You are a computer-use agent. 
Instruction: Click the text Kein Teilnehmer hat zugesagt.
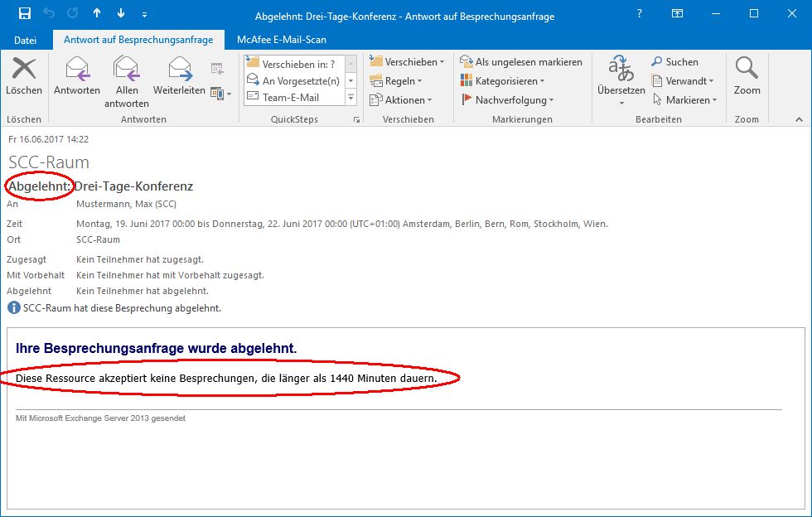(140, 259)
